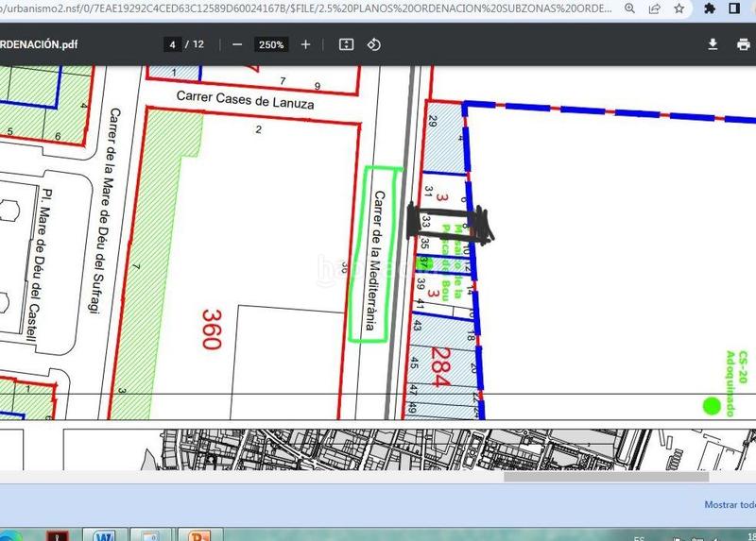The height and width of the screenshot is (541, 756).
Task: Click the Mostrar todo link
Action: [730, 504]
